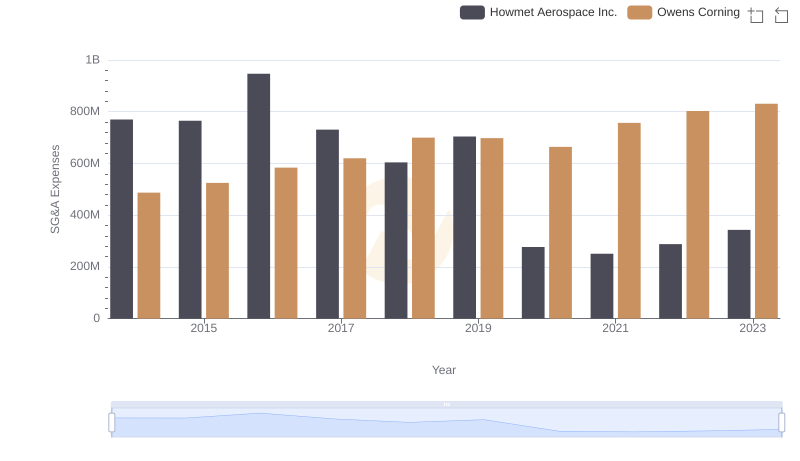800x461 pixels.
Task: Click the 2023 x-axis label
Action: tap(753, 328)
